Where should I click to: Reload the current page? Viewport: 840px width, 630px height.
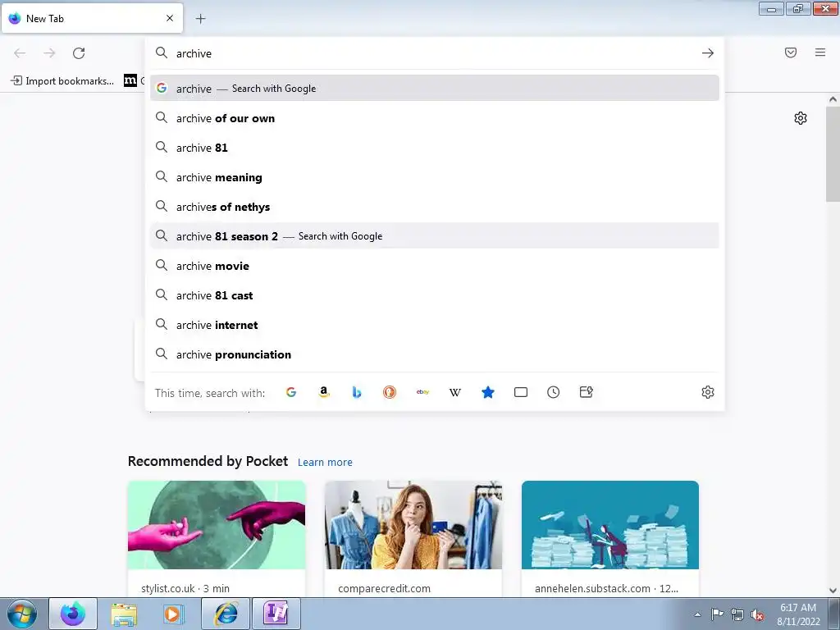79,53
